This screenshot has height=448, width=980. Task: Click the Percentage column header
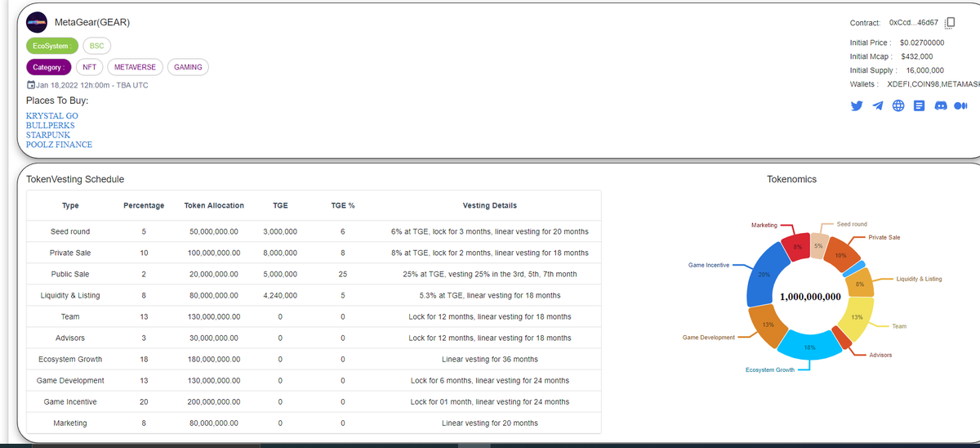click(x=144, y=205)
